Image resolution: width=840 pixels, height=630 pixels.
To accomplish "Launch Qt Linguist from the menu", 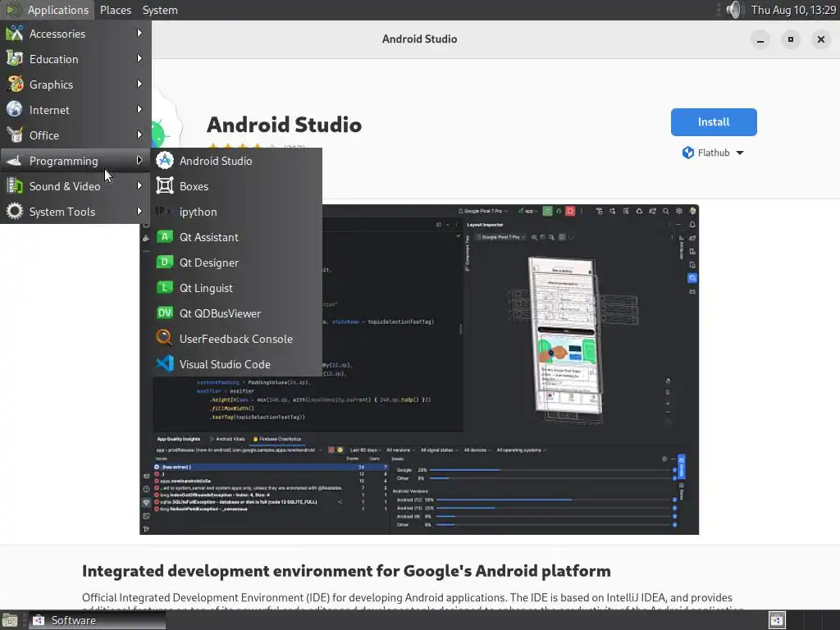I will click(x=236, y=288).
